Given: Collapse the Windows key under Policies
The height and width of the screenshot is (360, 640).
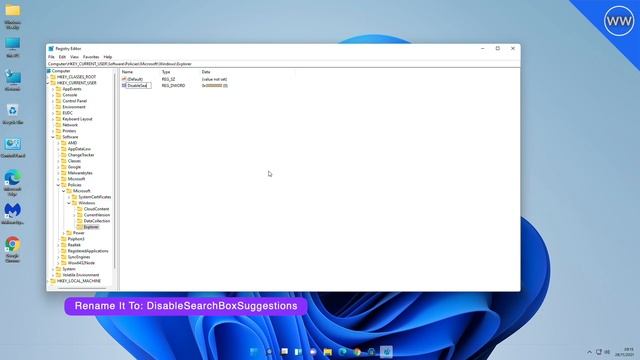Looking at the screenshot, I should [x=69, y=203].
